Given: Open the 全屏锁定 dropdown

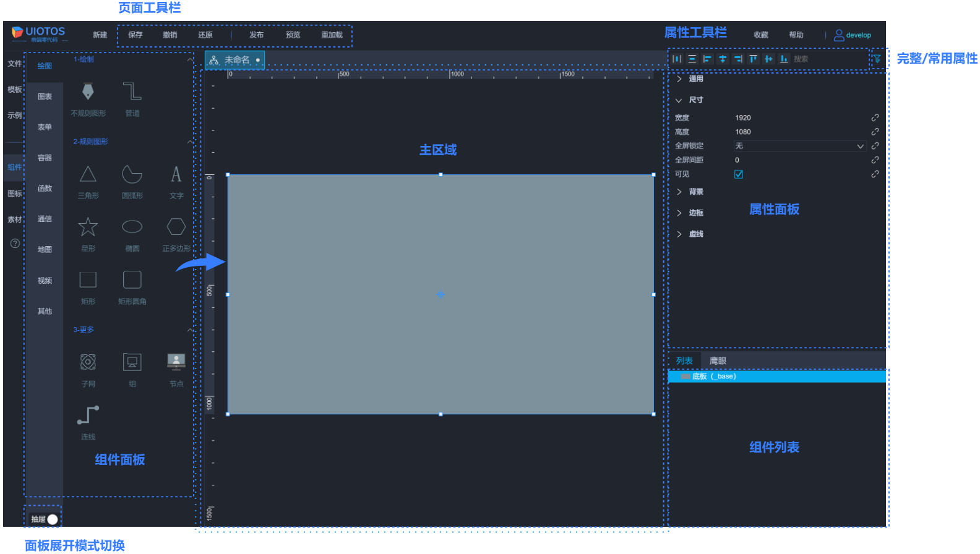Looking at the screenshot, I should (799, 146).
